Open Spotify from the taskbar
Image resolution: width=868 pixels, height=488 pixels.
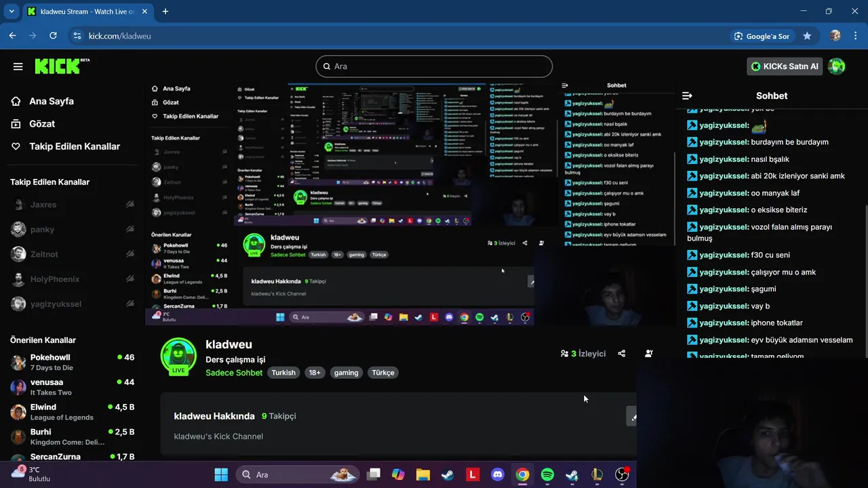[547, 474]
